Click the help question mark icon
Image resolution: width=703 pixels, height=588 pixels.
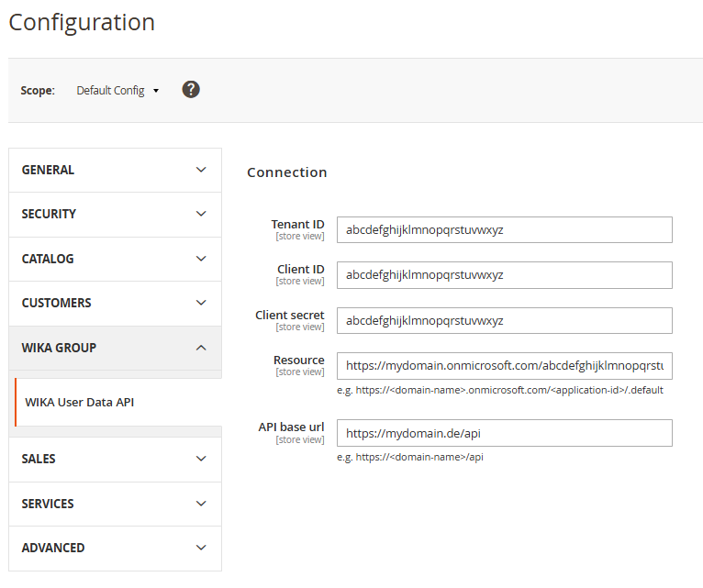[x=191, y=89]
